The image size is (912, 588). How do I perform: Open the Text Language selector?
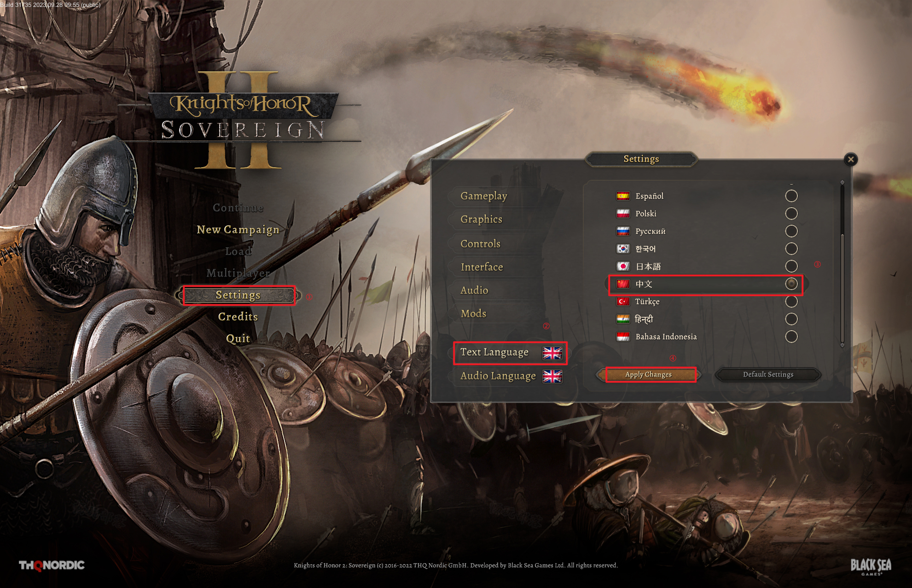click(x=511, y=353)
